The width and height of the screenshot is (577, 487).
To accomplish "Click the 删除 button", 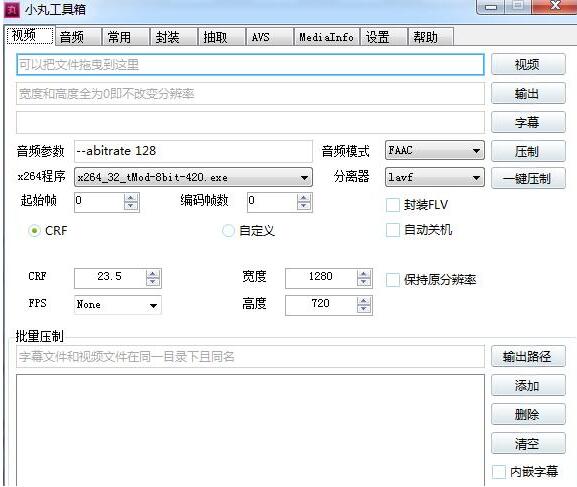I will (x=528, y=414).
